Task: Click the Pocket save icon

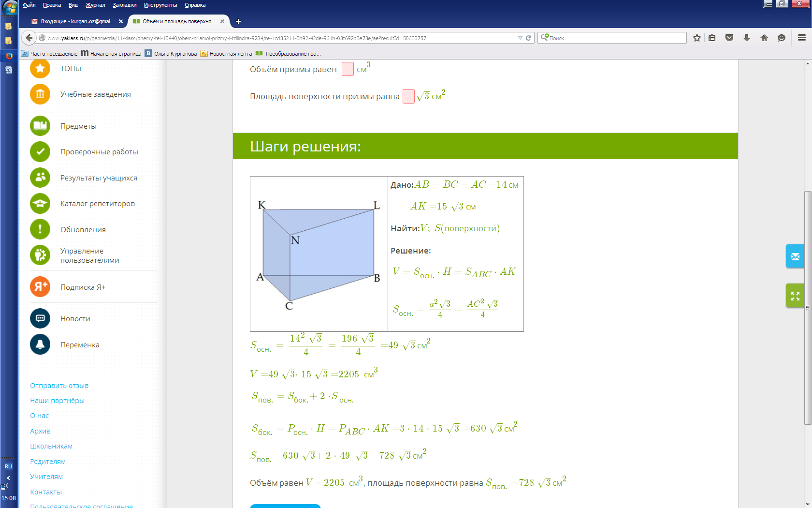Action: click(729, 38)
